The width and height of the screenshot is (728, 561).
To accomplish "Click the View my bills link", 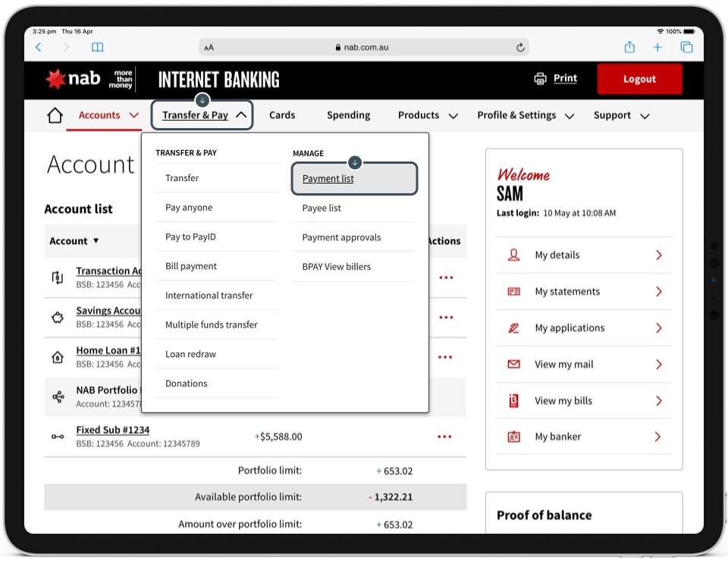I will [563, 400].
